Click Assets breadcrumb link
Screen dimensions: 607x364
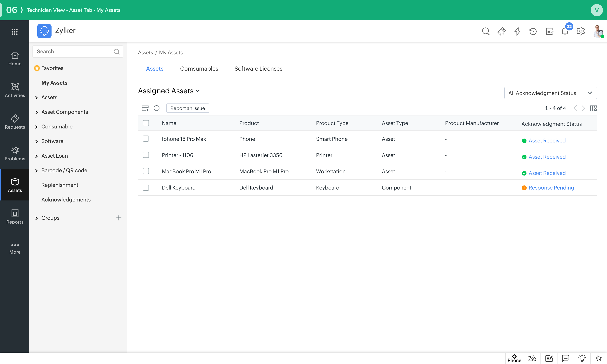pos(145,53)
